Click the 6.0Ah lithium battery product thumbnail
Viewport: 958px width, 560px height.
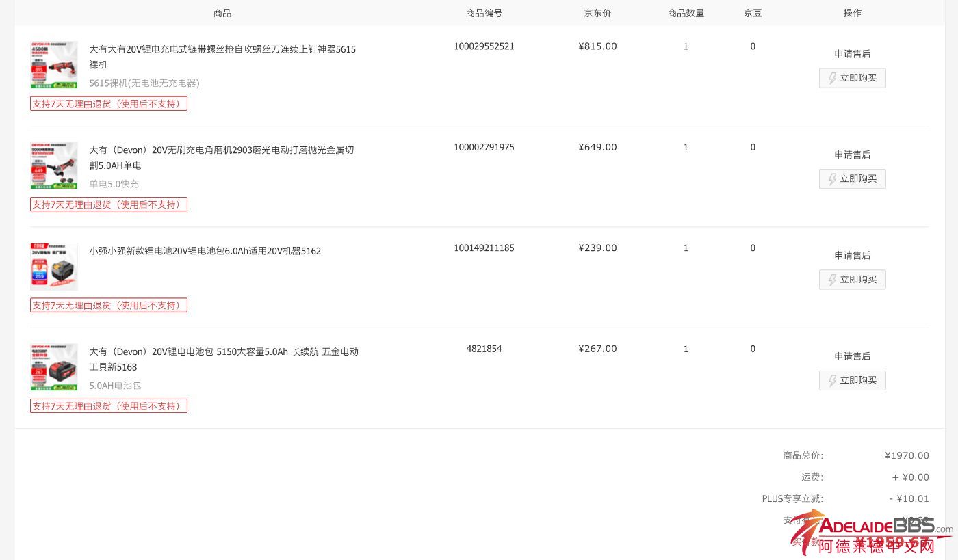coord(54,267)
